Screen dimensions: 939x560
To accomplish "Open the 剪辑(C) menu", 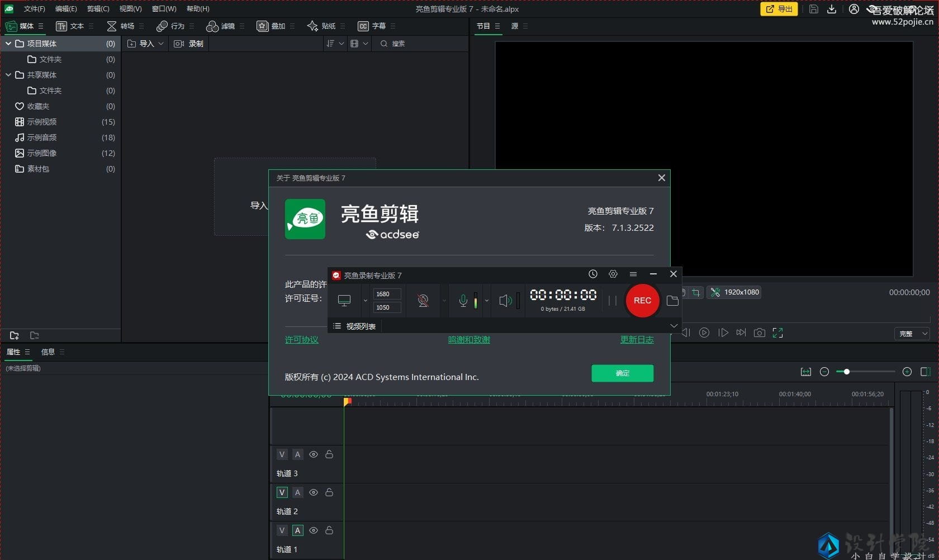I will click(x=98, y=9).
